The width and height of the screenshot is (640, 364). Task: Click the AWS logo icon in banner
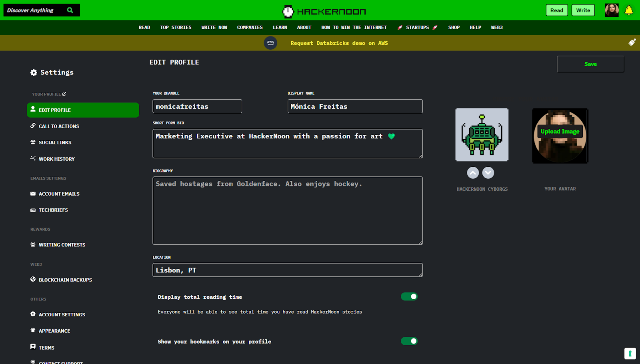pyautogui.click(x=270, y=43)
